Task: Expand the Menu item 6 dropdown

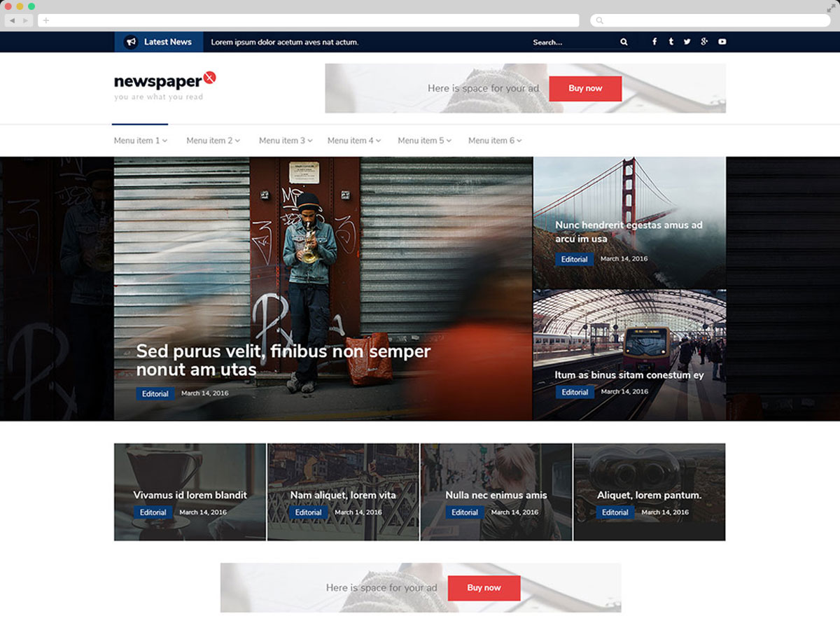Action: [494, 140]
